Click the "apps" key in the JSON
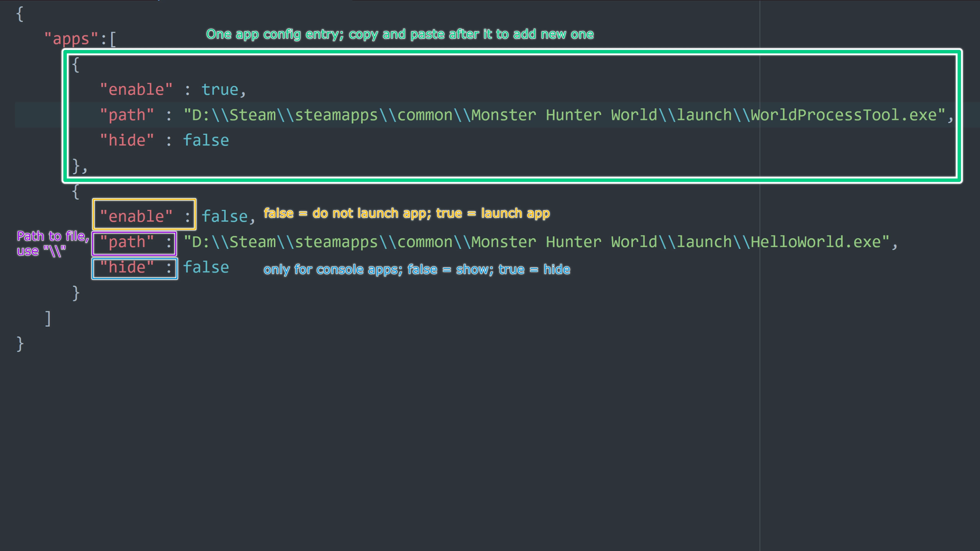The image size is (980, 551). pos(71,39)
